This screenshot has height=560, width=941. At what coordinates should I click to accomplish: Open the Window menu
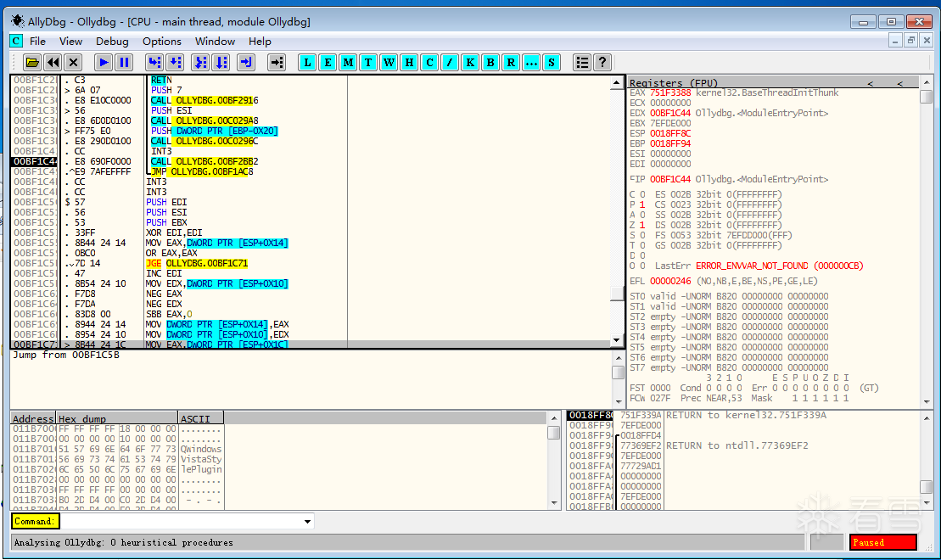point(215,41)
